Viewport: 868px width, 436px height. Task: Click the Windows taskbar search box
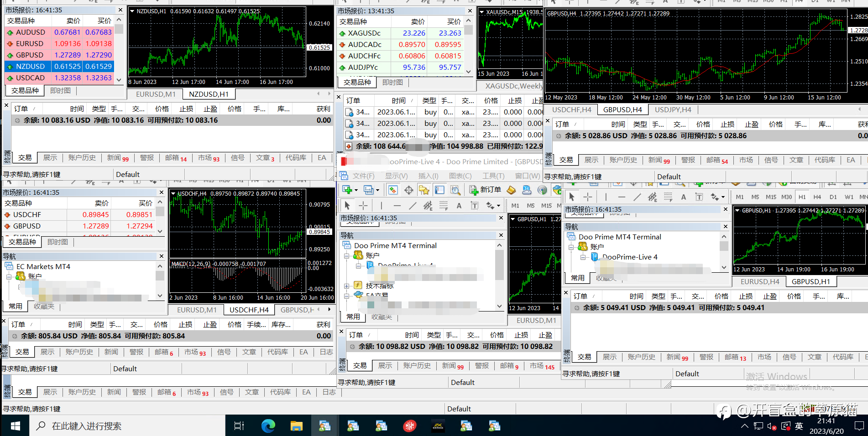click(x=127, y=426)
